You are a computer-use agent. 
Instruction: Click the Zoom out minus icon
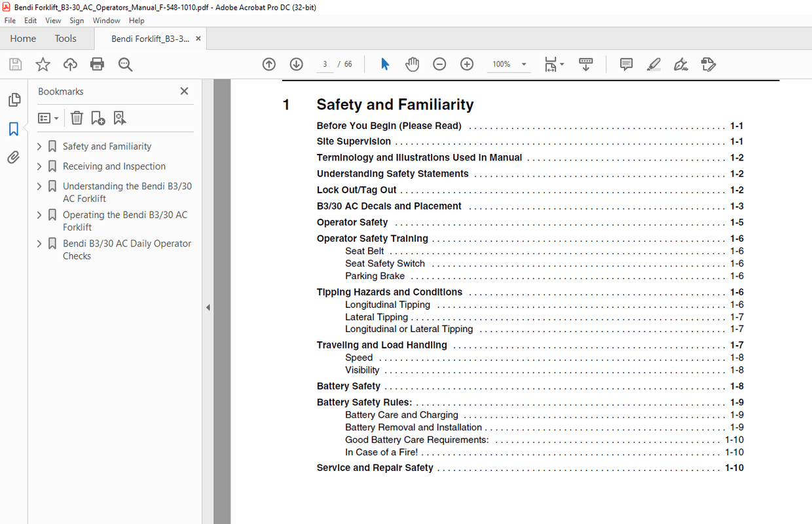439,64
